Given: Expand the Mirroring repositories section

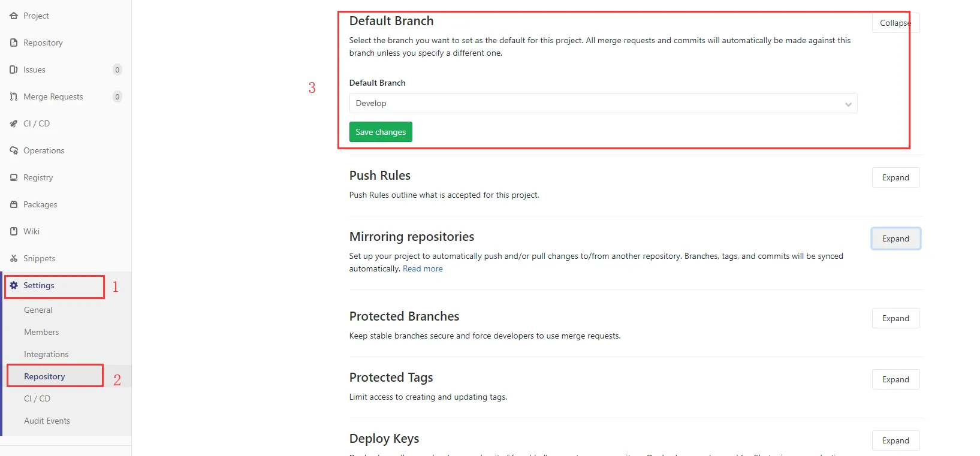Looking at the screenshot, I should 895,238.
